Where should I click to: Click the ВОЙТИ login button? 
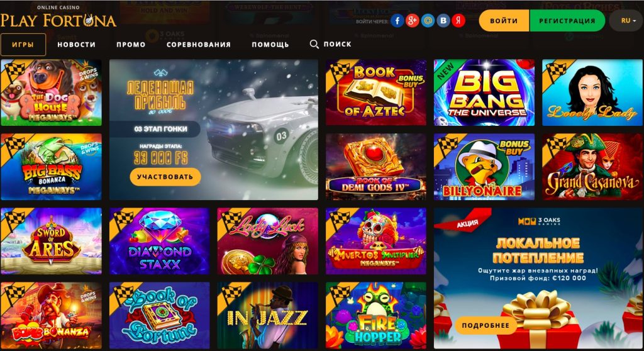(x=504, y=21)
